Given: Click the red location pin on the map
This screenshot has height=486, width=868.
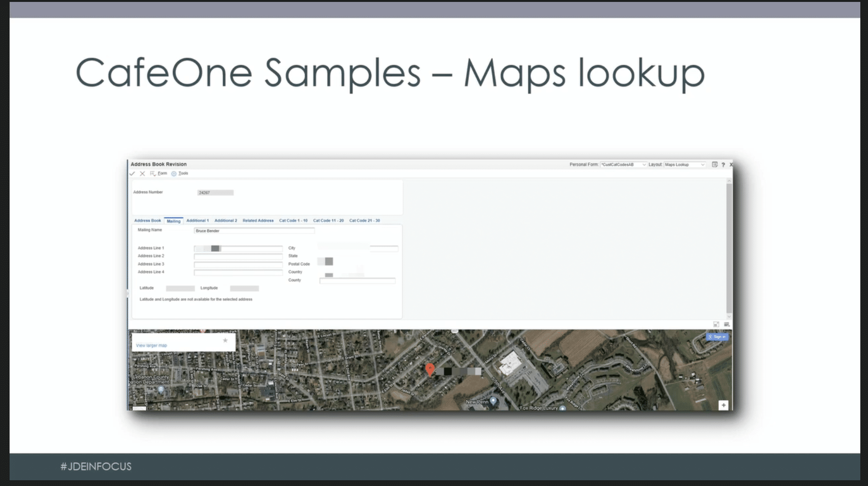Looking at the screenshot, I should tap(430, 369).
